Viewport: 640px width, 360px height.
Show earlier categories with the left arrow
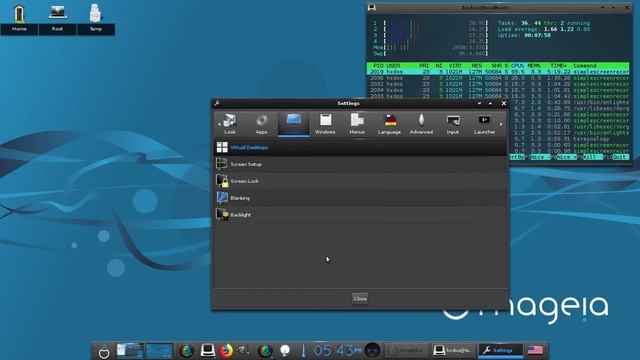219,124
